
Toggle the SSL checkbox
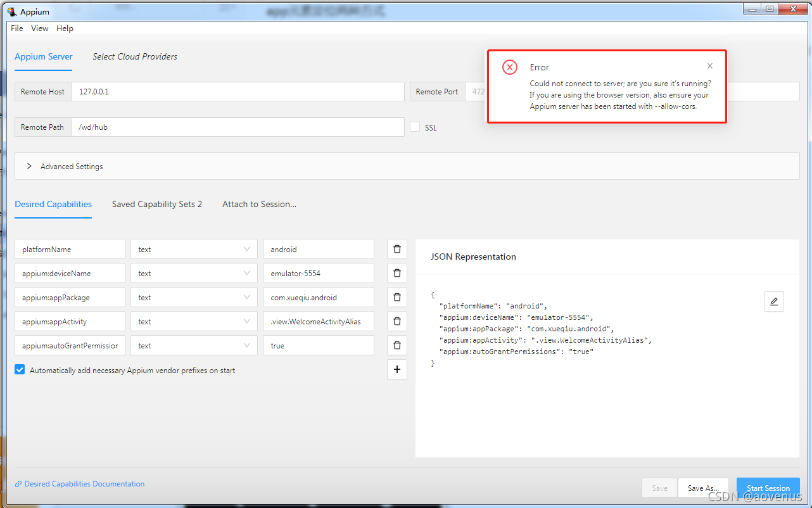[x=415, y=127]
